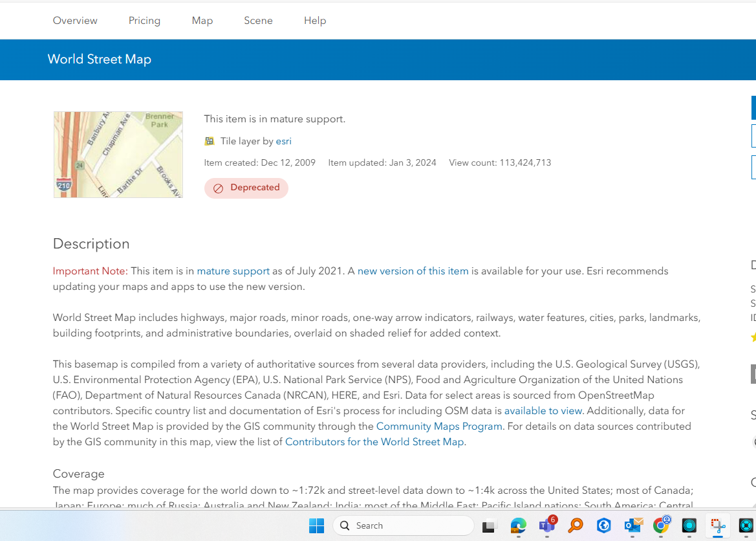The height and width of the screenshot is (541, 756).
Task: Open the Community Maps Program link
Action: (x=438, y=426)
